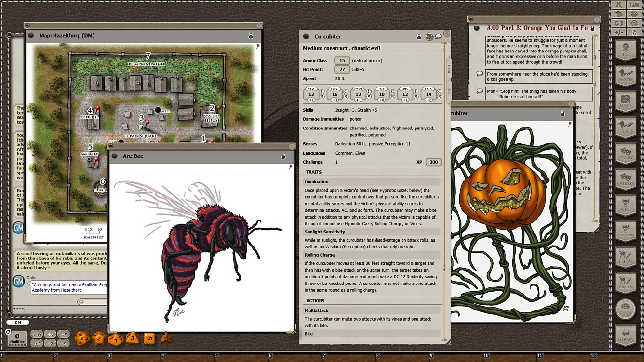This screenshot has height=362, width=644.
Task: Open the Tokens bag in the sidebar
Action: click(x=627, y=308)
